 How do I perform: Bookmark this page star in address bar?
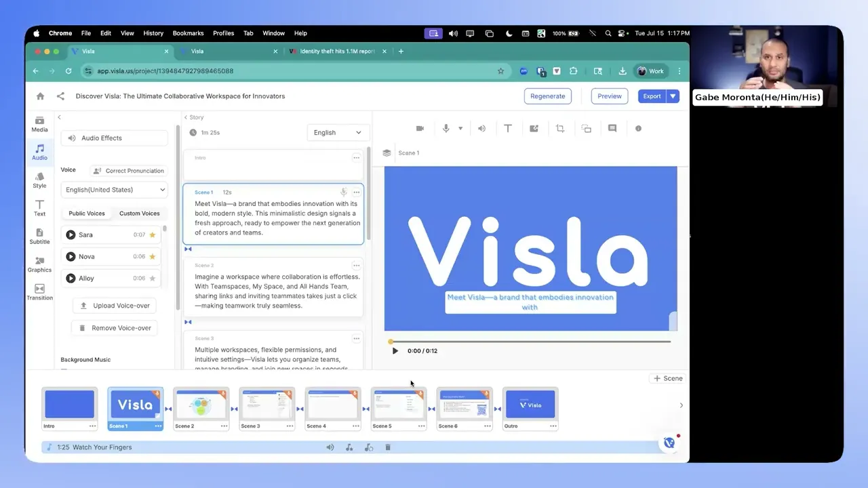501,70
